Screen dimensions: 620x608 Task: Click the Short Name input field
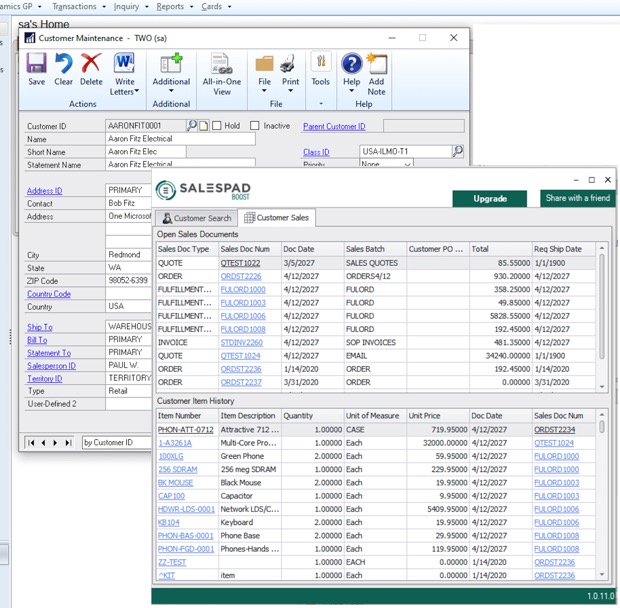(146, 152)
